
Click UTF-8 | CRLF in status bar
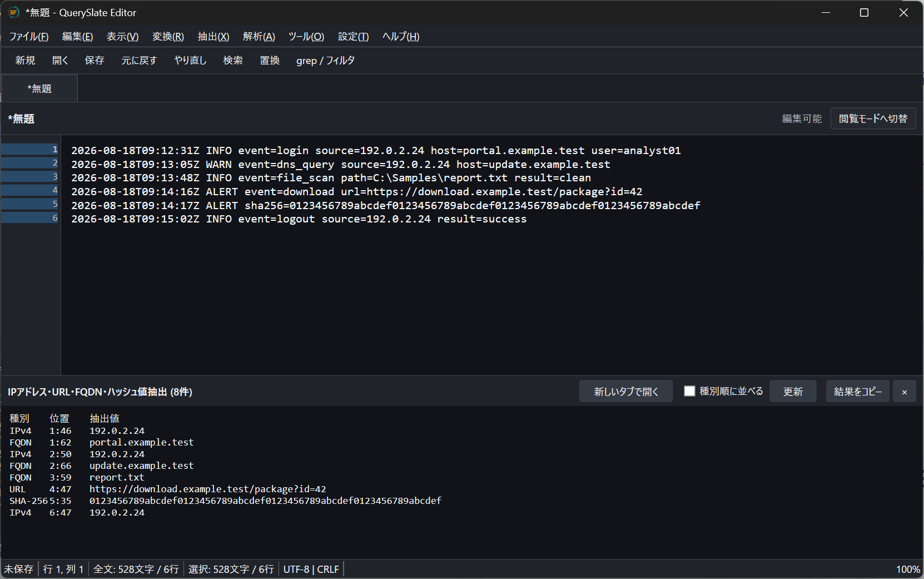pyautogui.click(x=311, y=569)
